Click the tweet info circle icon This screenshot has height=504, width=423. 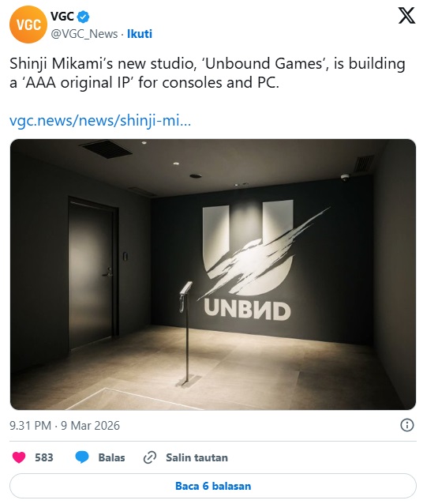pos(407,425)
